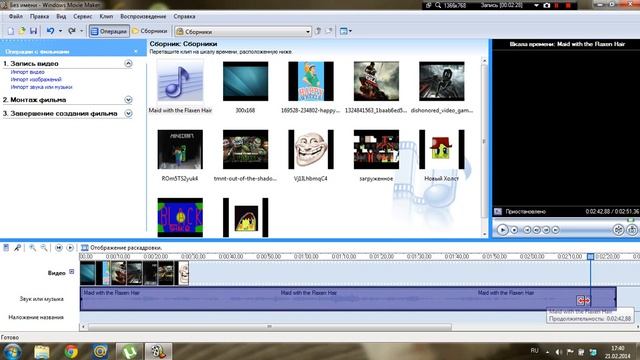The image size is (640, 360).
Task: Click the Set Audio Levels icon
Action: pyautogui.click(x=6, y=248)
